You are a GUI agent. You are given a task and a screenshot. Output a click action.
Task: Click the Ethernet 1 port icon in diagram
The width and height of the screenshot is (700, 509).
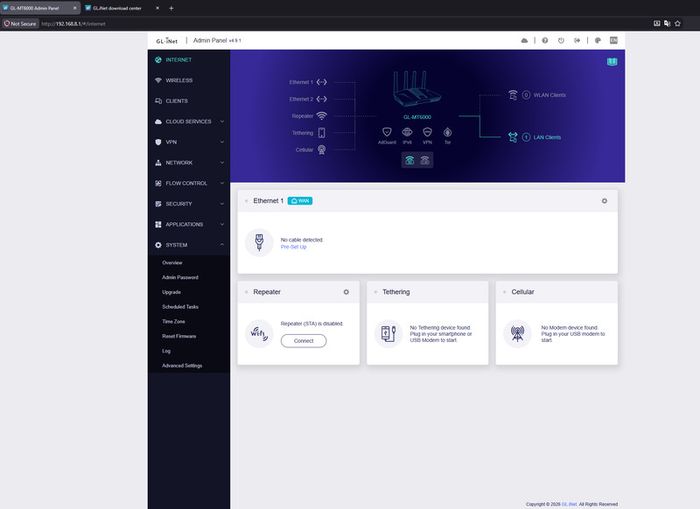[x=321, y=82]
